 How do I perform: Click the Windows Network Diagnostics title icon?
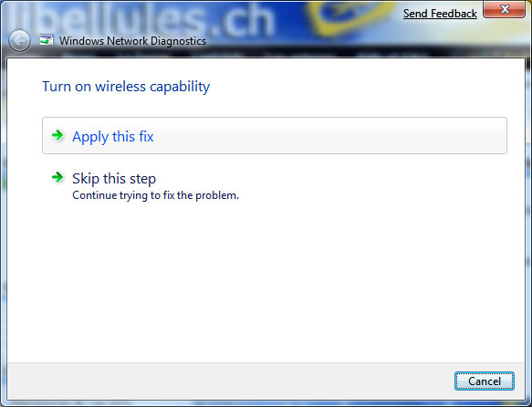[47, 40]
